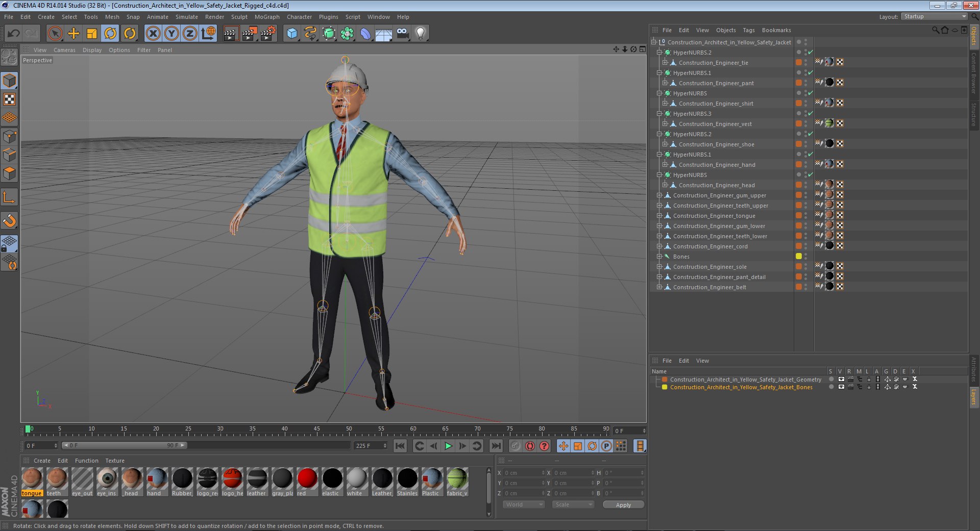Add a camera object
Screen dimensions: 980x531
tap(402, 34)
